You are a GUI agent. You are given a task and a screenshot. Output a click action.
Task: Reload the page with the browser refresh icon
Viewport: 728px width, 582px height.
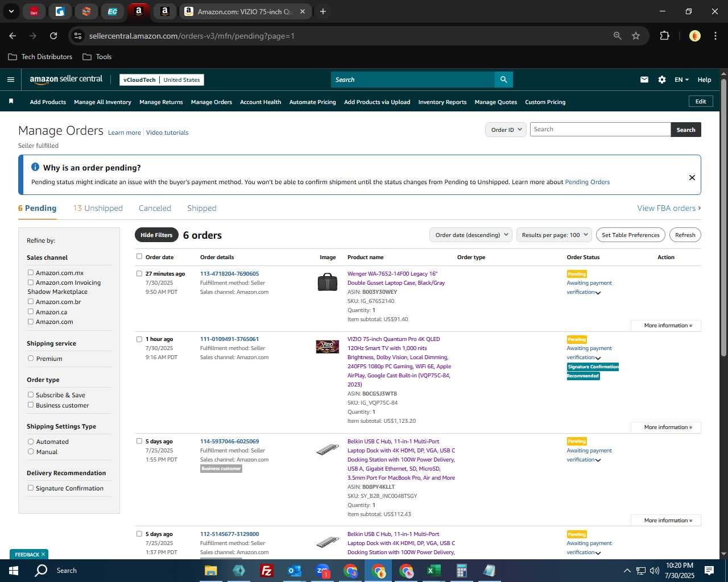click(x=53, y=36)
